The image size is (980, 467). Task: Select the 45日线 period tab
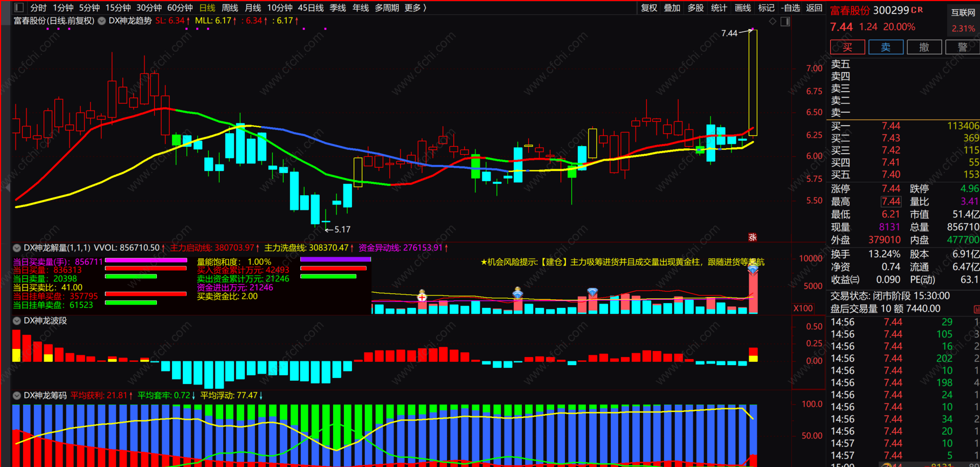[x=310, y=8]
